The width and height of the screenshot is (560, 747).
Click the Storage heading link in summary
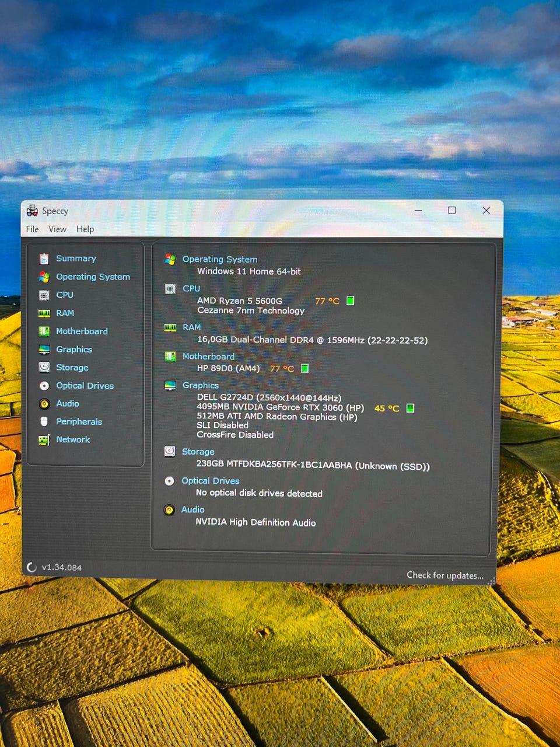coord(198,452)
